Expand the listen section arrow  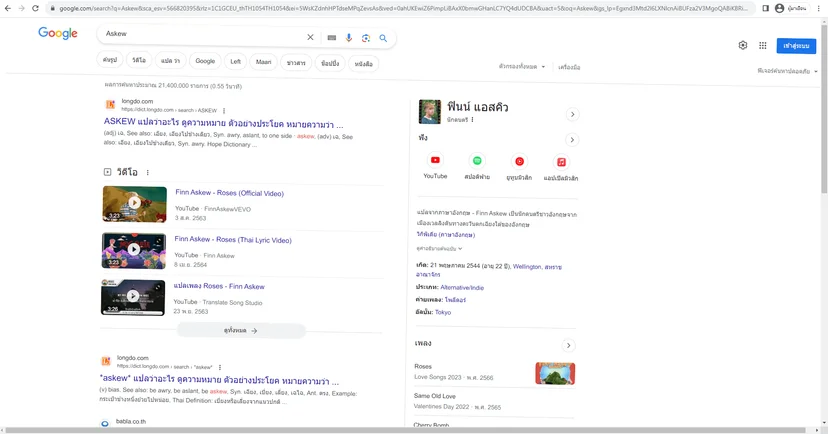point(572,140)
